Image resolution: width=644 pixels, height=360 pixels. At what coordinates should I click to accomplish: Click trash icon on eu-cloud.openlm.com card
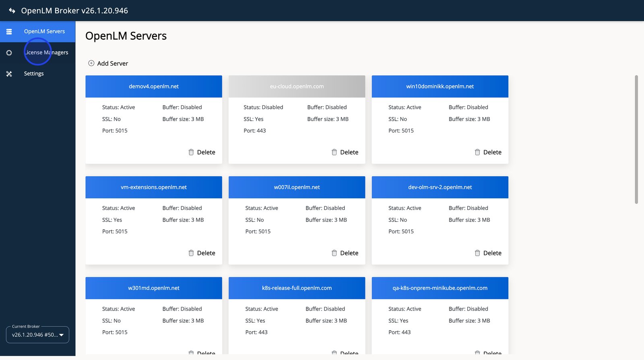point(334,152)
